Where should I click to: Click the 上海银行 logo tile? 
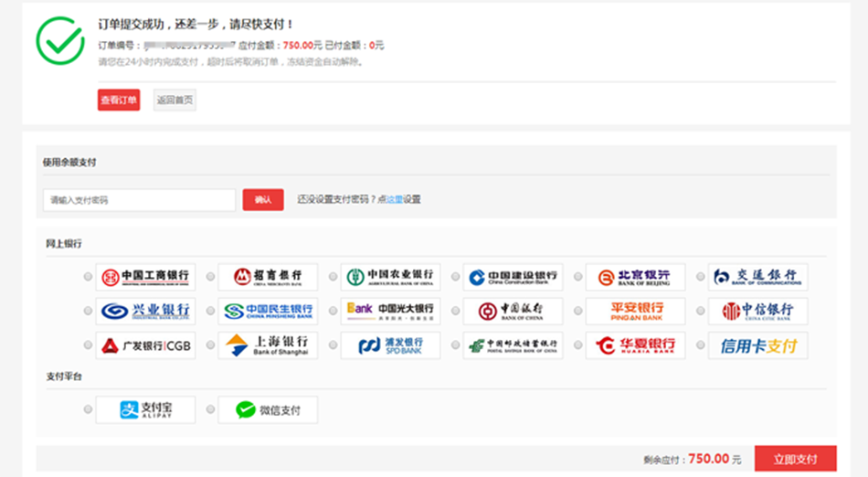268,345
